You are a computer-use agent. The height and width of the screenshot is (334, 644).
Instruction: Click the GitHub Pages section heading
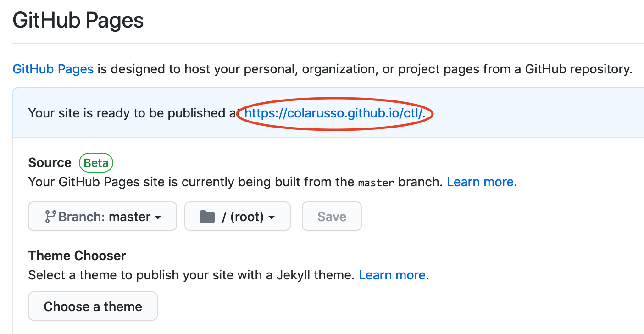click(x=78, y=21)
